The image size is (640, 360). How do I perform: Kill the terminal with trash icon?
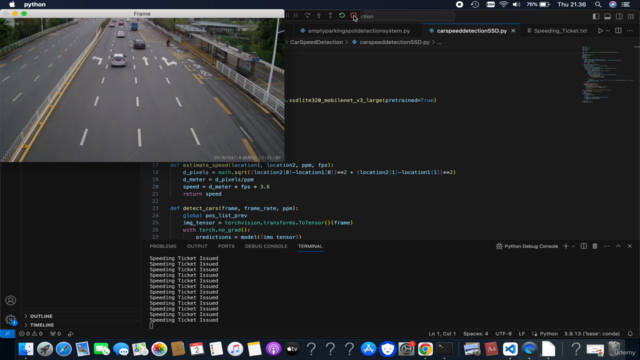tap(595, 246)
